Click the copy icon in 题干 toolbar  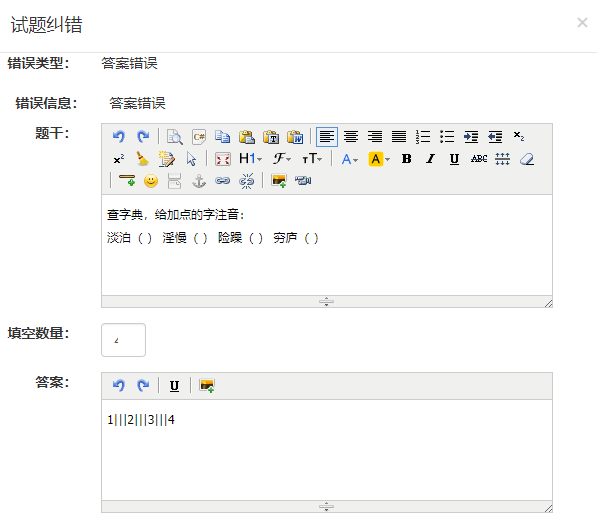tap(223, 136)
